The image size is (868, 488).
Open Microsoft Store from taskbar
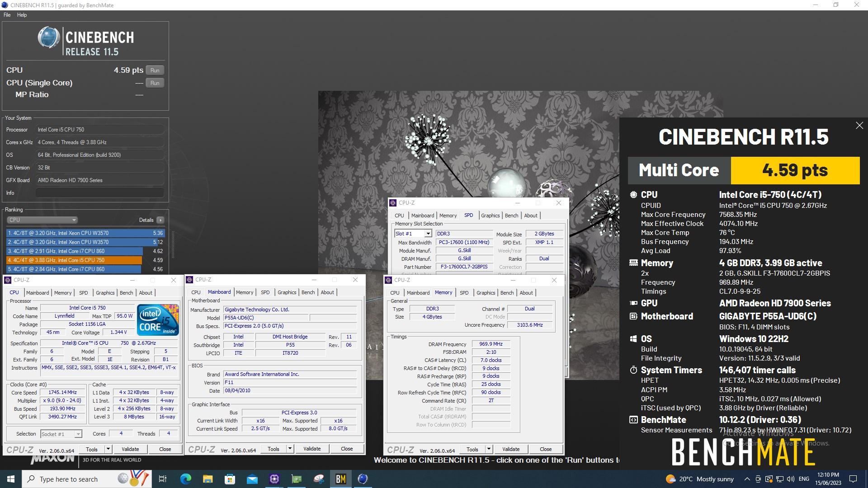point(230,479)
